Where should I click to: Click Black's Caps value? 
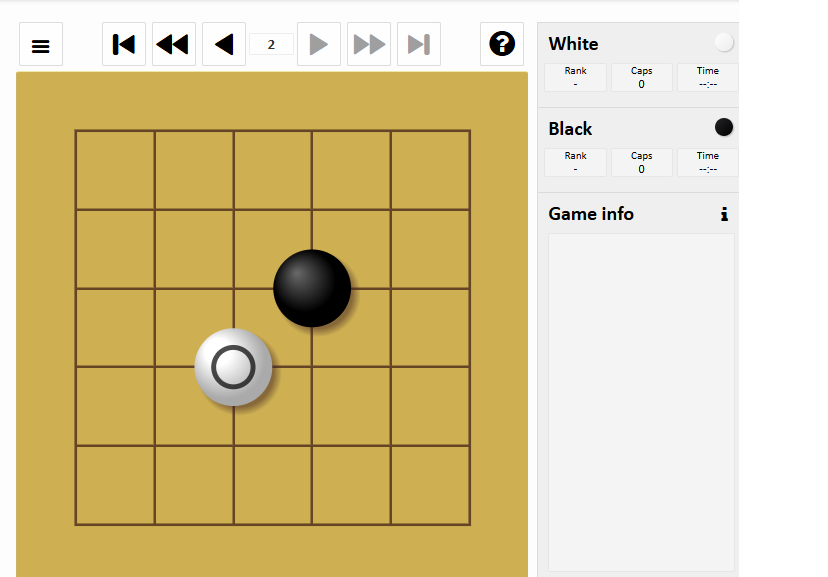pyautogui.click(x=642, y=169)
